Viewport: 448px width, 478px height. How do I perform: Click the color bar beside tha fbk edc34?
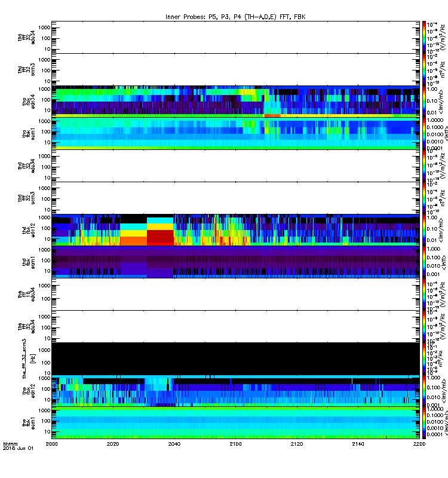[x=424, y=102]
